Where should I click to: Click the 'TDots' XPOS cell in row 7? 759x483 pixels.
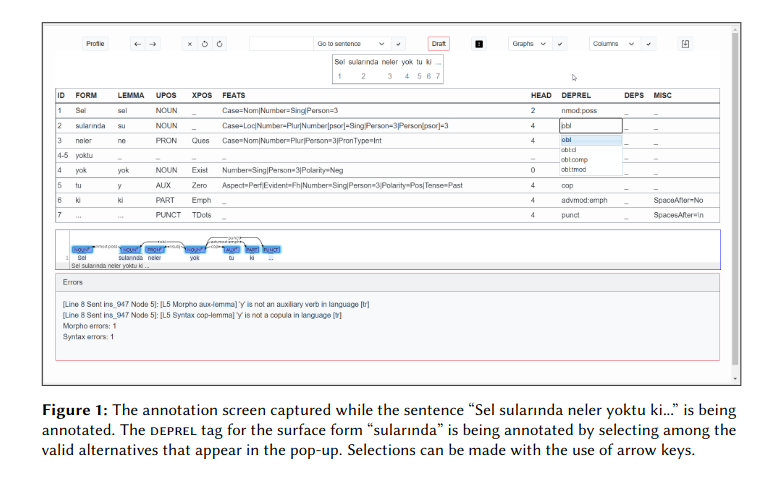pyautogui.click(x=201, y=215)
